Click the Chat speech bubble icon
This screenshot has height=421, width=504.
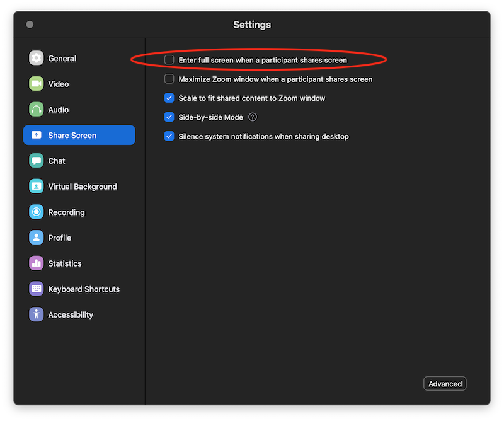coord(36,161)
